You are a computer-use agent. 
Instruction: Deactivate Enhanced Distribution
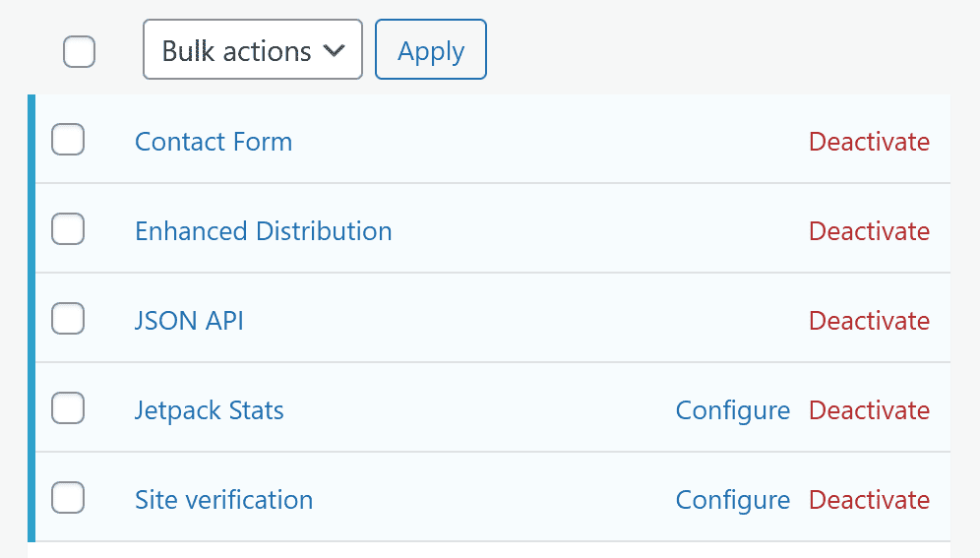coord(870,231)
